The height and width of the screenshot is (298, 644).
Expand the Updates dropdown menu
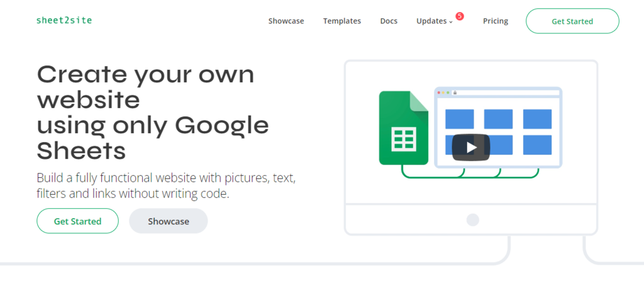(434, 21)
